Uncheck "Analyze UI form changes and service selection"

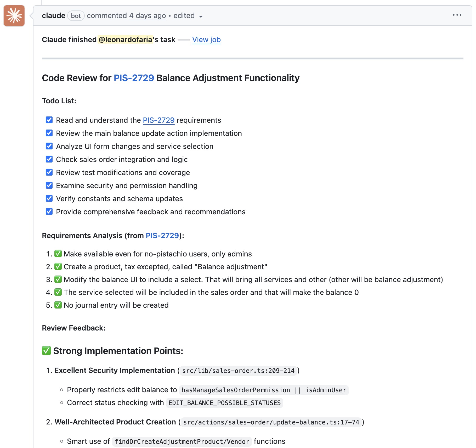49,146
